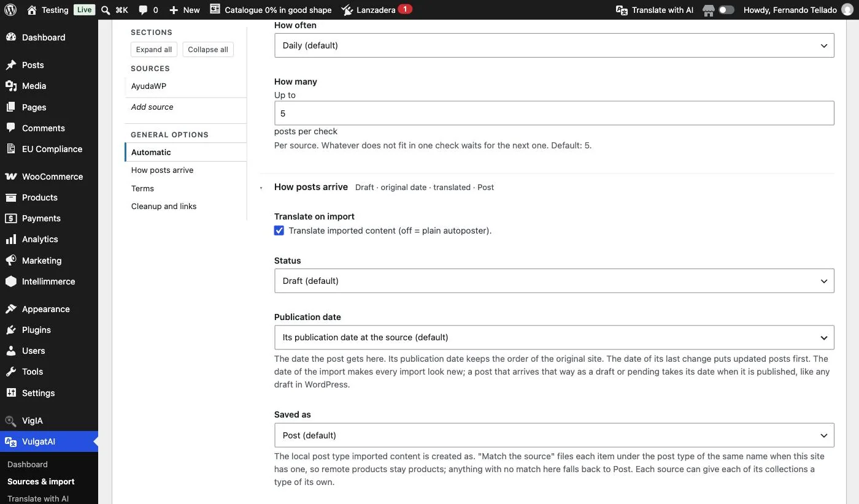
Task: Open Translate with AI submenu item
Action: [38, 498]
